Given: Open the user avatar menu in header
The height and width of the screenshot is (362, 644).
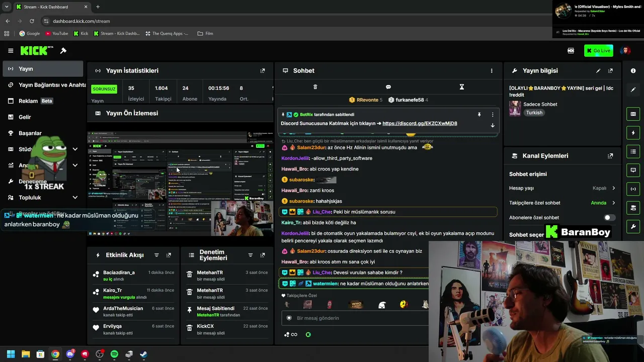Looking at the screenshot, I should (625, 51).
